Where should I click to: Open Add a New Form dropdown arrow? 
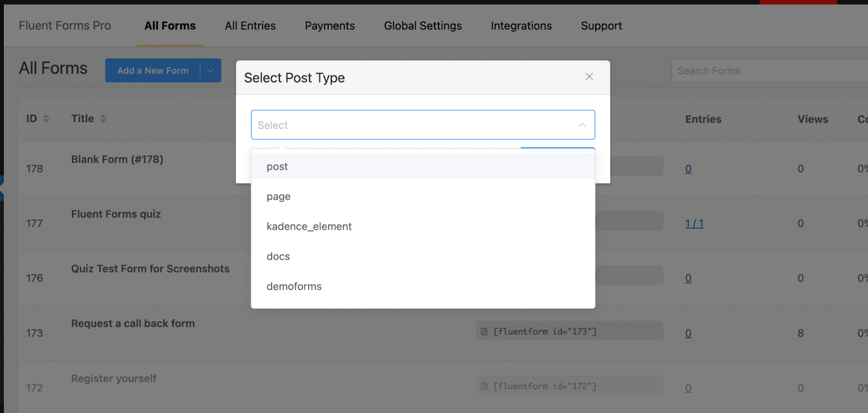point(210,71)
